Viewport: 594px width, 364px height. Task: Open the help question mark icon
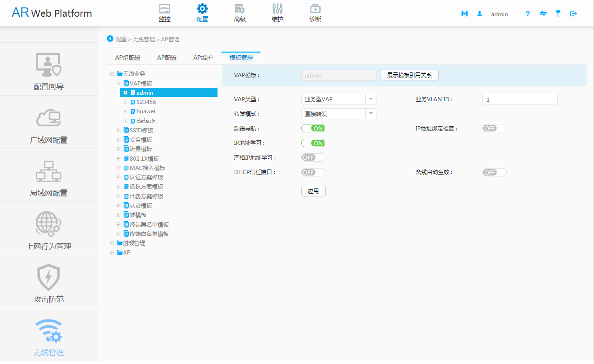click(528, 14)
